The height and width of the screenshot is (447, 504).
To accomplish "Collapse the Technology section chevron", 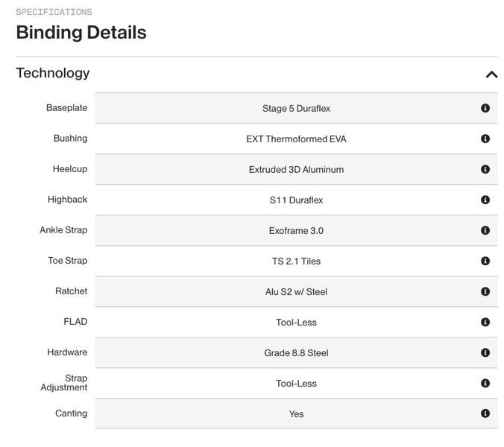I will 491,74.
